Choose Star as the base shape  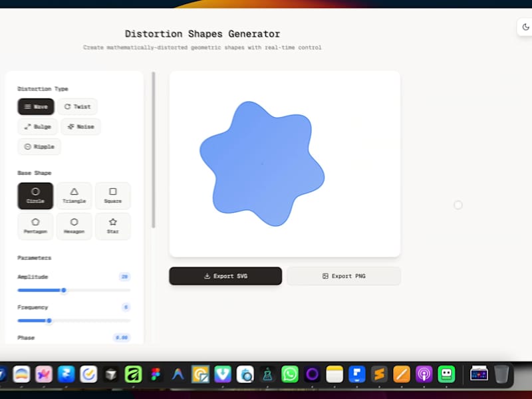[x=112, y=226]
